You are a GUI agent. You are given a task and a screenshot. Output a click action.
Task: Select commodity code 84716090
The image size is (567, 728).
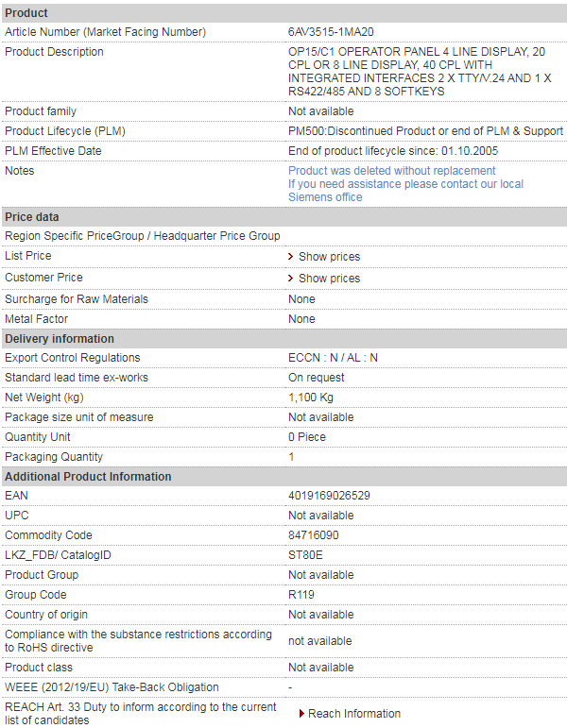coord(313,535)
